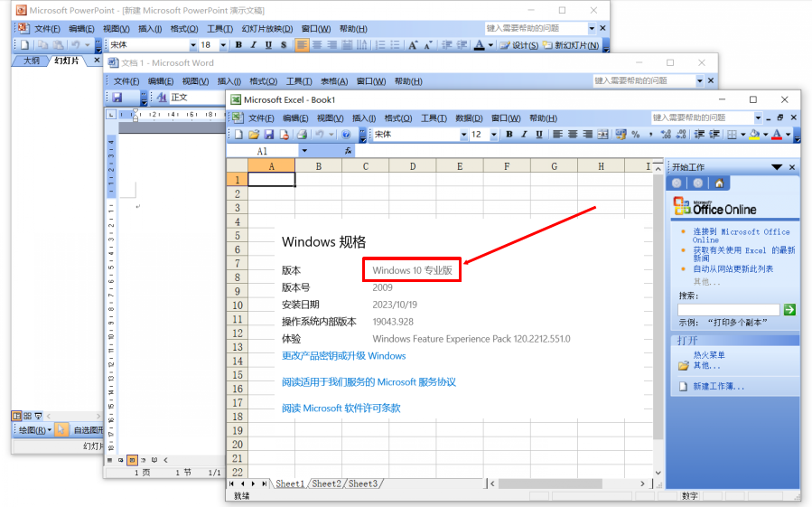812x507 pixels.
Task: Open Excel font size dropdown showing 12
Action: (493, 135)
